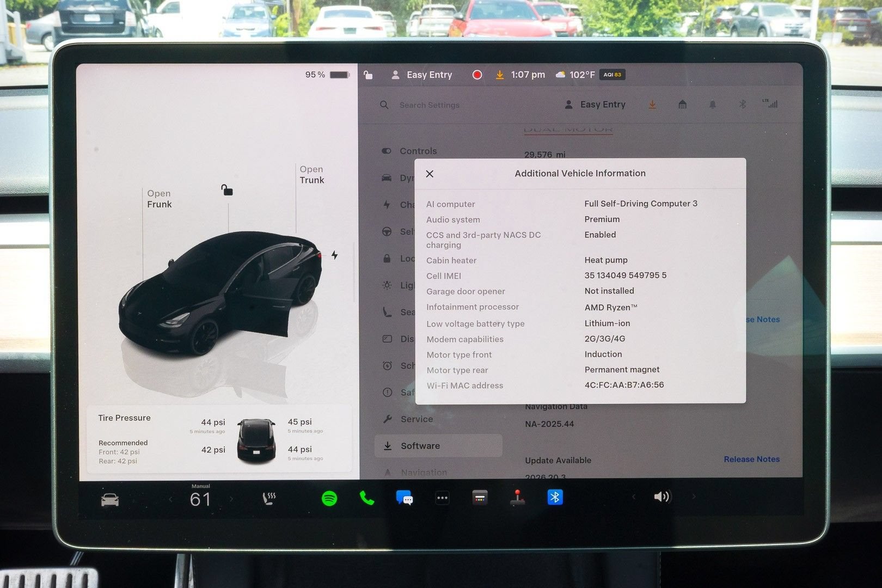
Task: Focus the Search Settings field
Action: (430, 105)
